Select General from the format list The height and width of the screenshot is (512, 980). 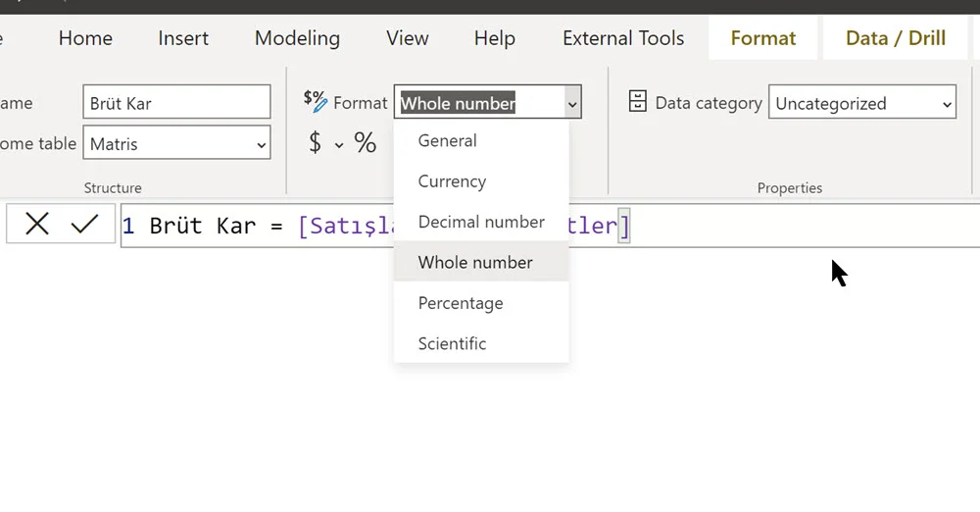481,140
